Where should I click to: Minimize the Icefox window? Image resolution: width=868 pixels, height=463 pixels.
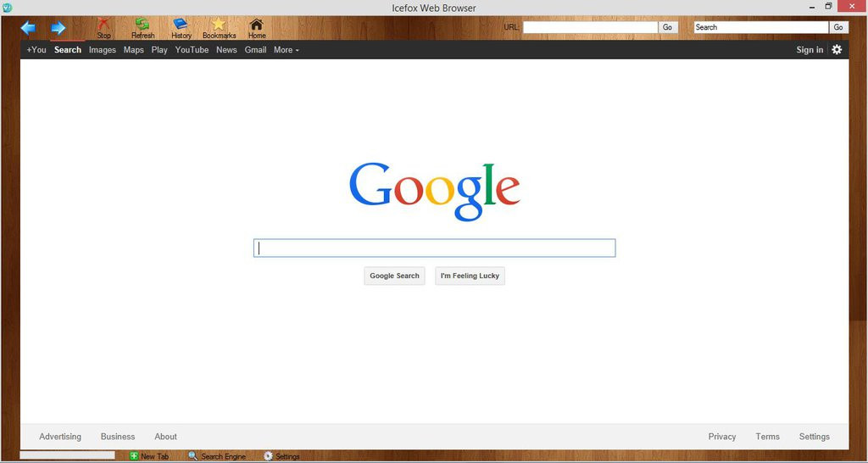pos(811,7)
